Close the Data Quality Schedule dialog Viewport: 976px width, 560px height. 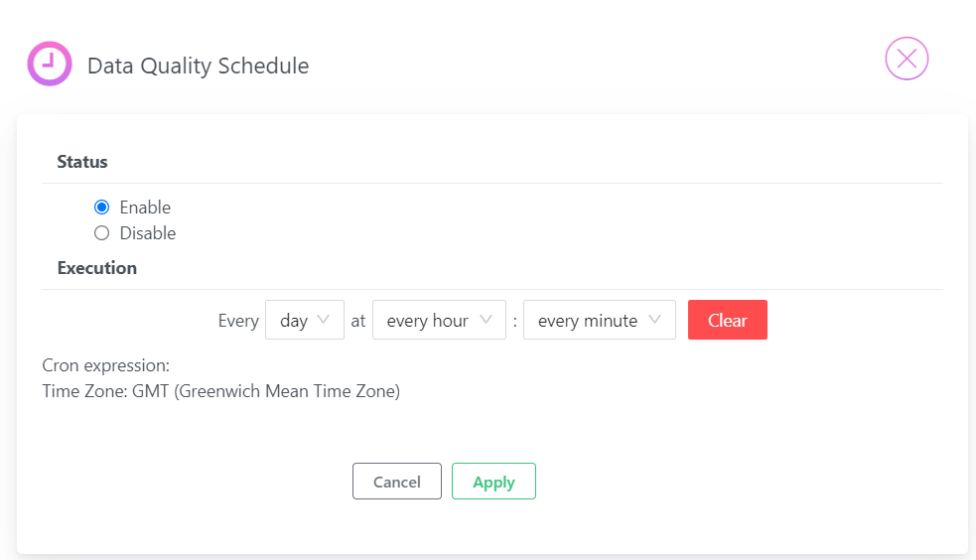[906, 59]
